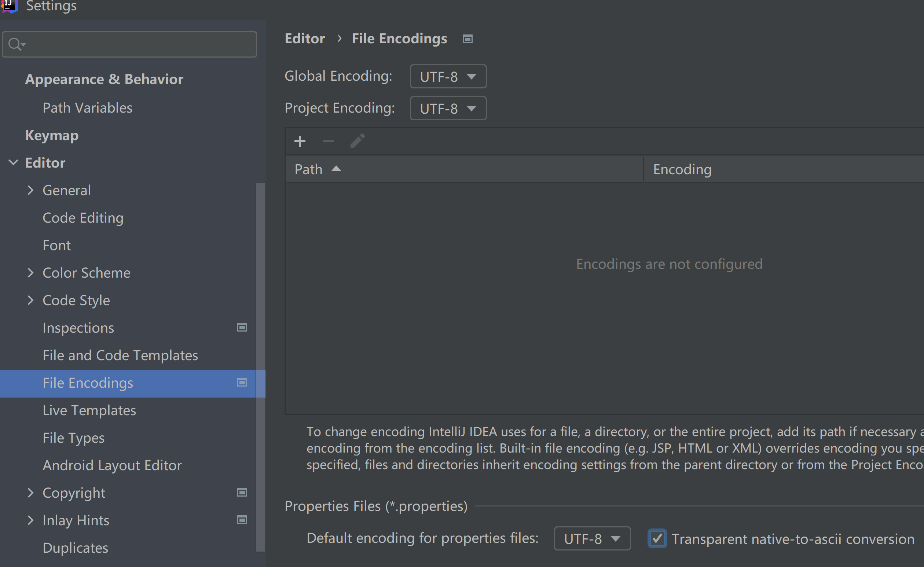924x567 pixels.
Task: Select Keymap in the settings tree
Action: pyautogui.click(x=52, y=135)
